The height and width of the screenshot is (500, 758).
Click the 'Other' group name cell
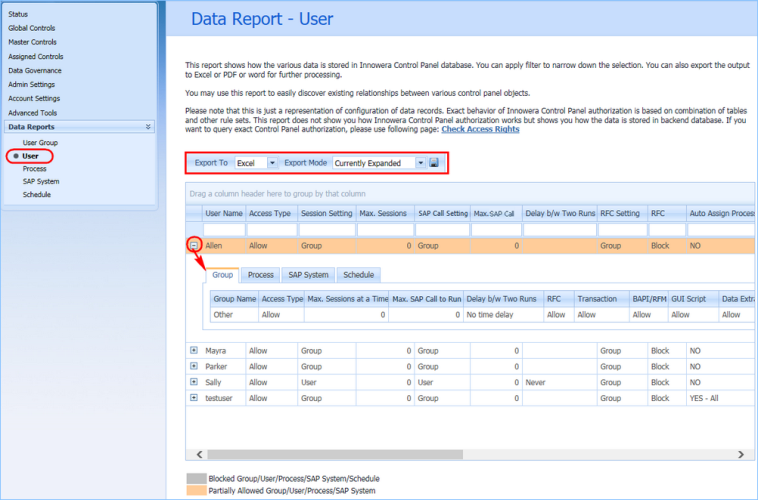(234, 315)
